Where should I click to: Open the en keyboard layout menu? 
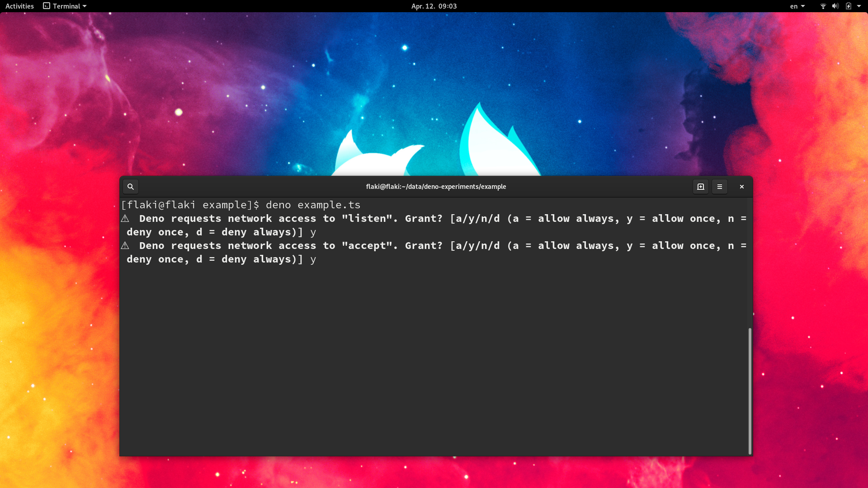(797, 6)
